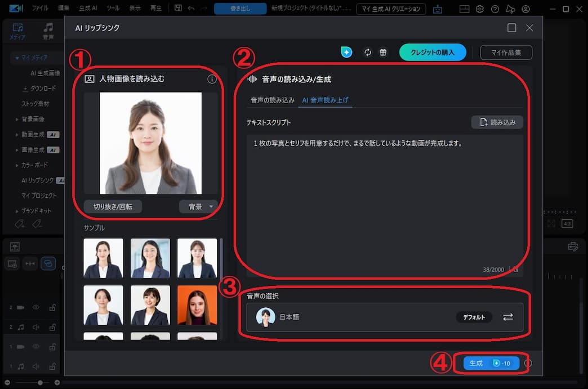
Task: Click the blue AI credits droplet icon
Action: (x=346, y=52)
